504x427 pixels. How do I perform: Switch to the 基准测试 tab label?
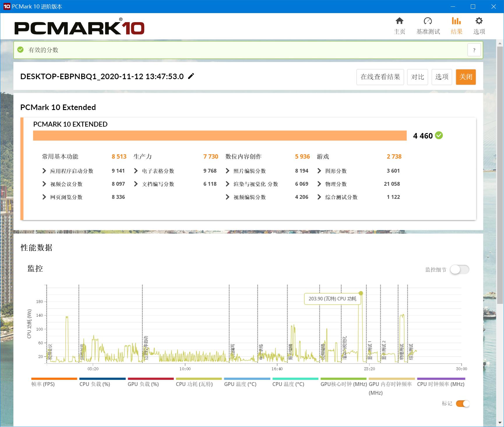[x=428, y=32]
